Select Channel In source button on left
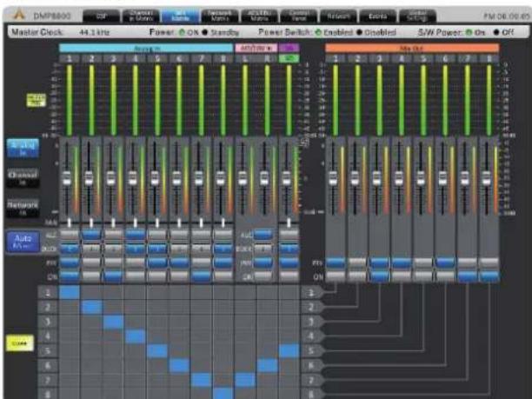This screenshot has width=532, height=399. [23, 178]
